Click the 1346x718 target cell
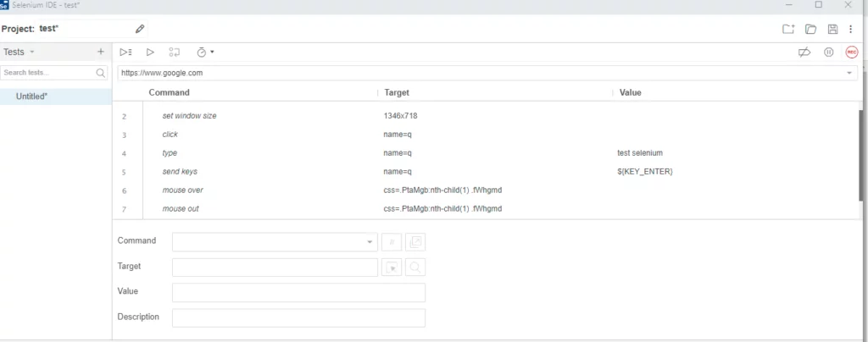 click(x=400, y=116)
